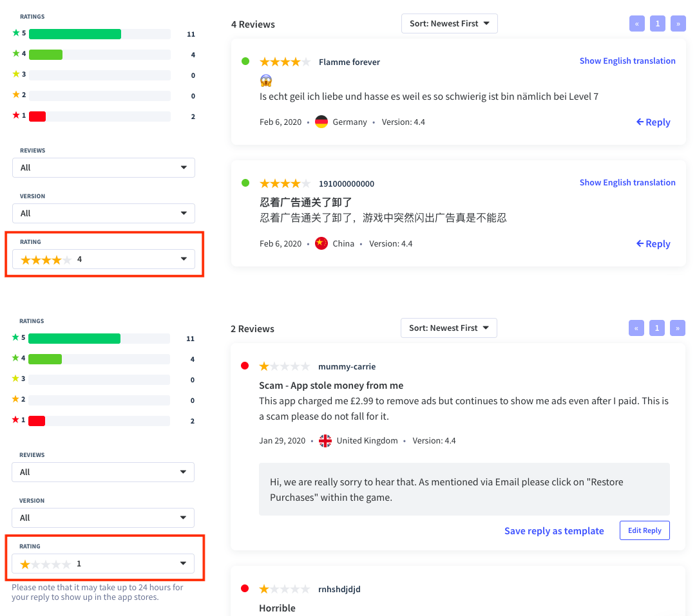Expand the bottom panel's Reviews filter set to All
Screen dimensions: 697x616
pyautogui.click(x=103, y=472)
